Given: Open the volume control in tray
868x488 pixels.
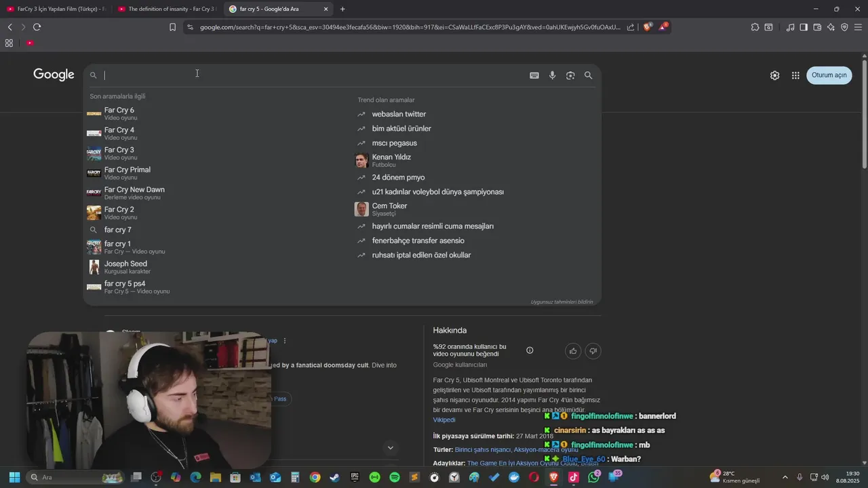Looking at the screenshot, I should point(825,477).
